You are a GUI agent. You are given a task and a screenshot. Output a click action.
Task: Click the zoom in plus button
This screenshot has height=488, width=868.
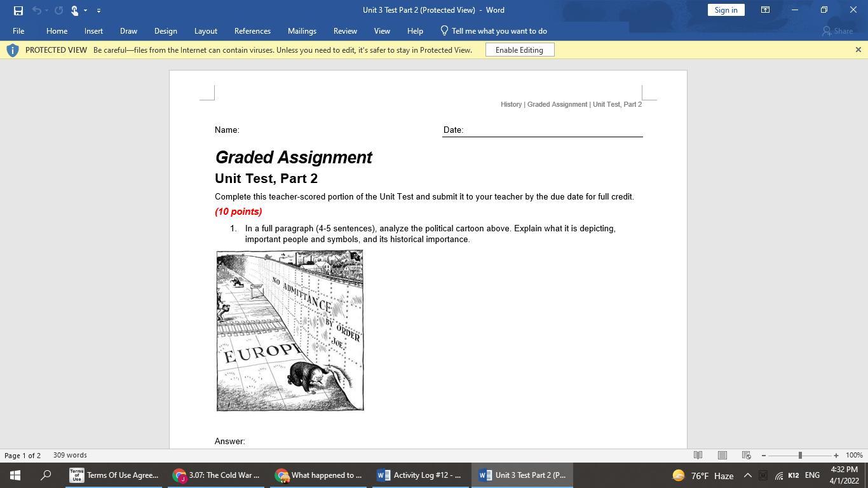tap(836, 456)
